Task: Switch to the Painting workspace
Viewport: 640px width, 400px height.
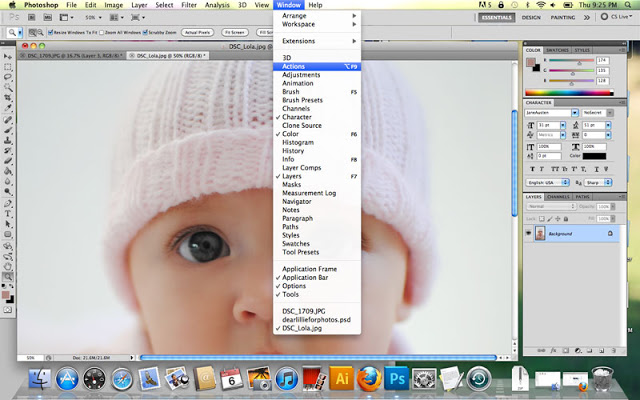Action: (563, 18)
